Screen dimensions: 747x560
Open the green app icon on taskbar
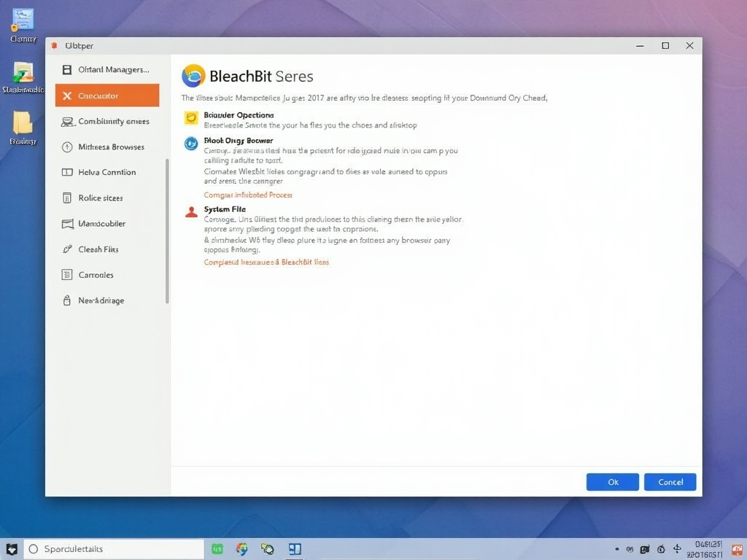tap(217, 549)
